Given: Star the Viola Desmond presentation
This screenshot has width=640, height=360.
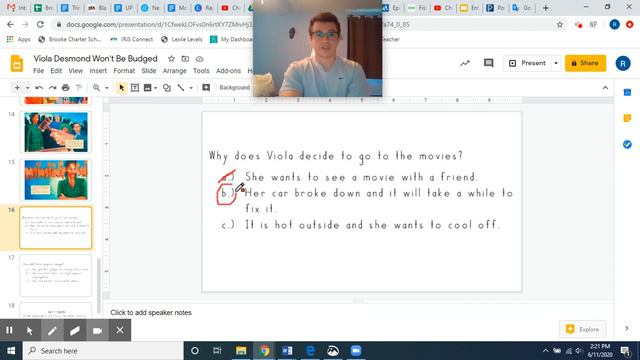Looking at the screenshot, I should click(171, 59).
